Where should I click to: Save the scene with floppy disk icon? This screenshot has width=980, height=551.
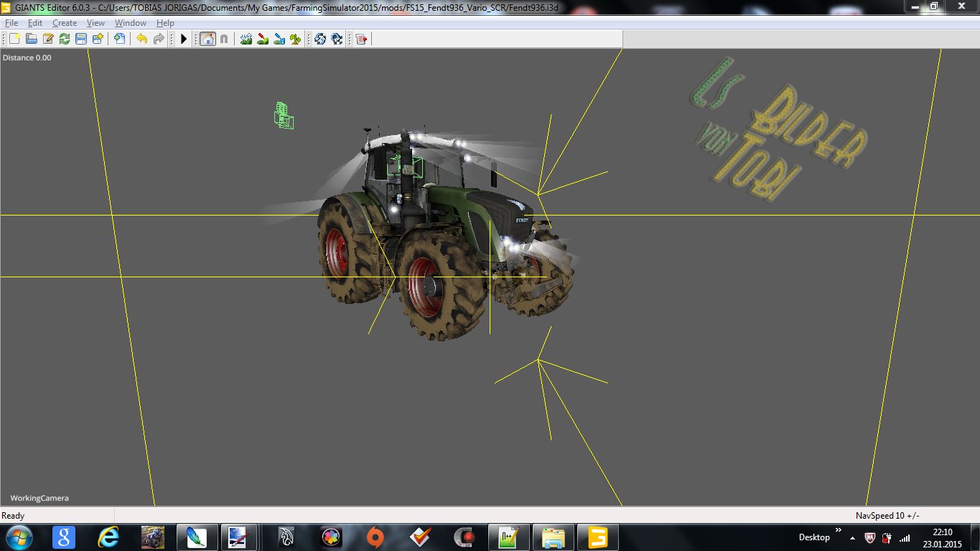coord(81,39)
